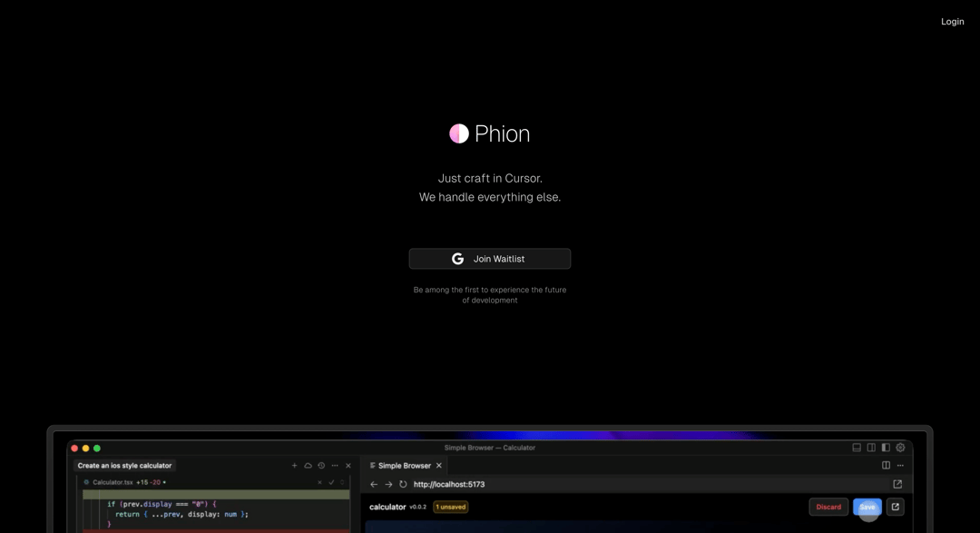Click the Join Waitlist button
This screenshot has height=533, width=980.
click(489, 259)
